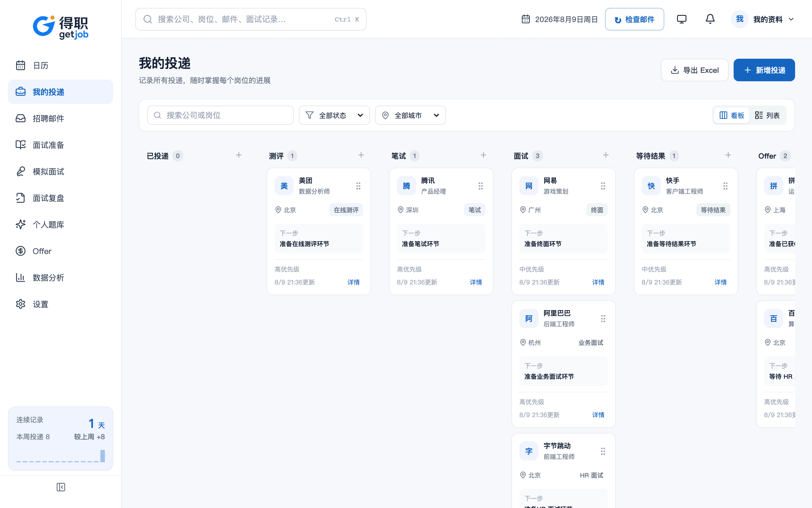This screenshot has height=508, width=812.
Task: Click 准备笔试环节 next step text
Action: [x=420, y=244]
